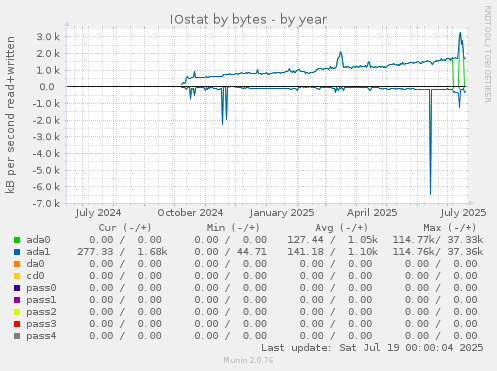Screen dimensions: 497x371
Task: Click the 'Last update: Sat Jul 19' timestamp
Action: [372, 348]
